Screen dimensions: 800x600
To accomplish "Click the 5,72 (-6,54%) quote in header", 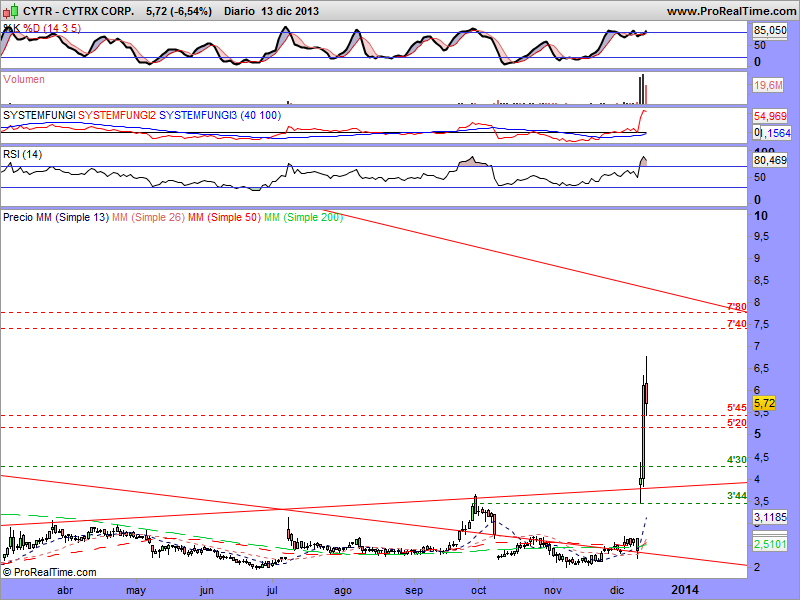I will pyautogui.click(x=179, y=11).
